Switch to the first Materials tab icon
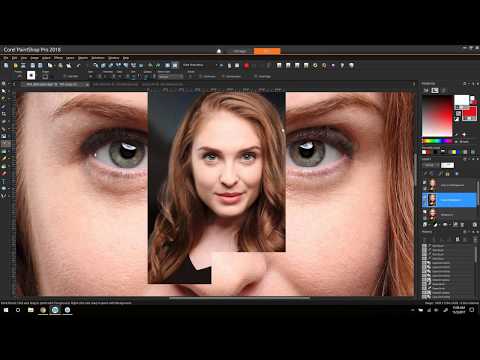The width and height of the screenshot is (480, 360). (426, 90)
